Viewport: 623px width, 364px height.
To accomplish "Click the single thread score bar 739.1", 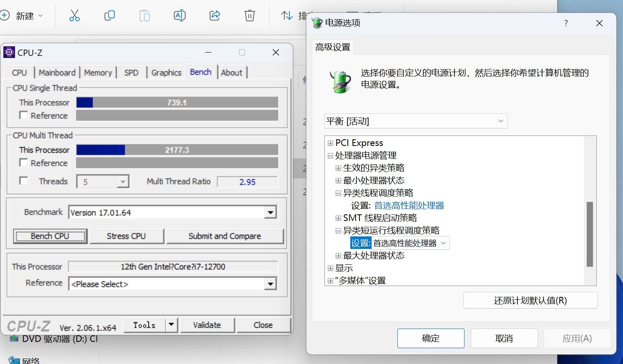I will [177, 102].
